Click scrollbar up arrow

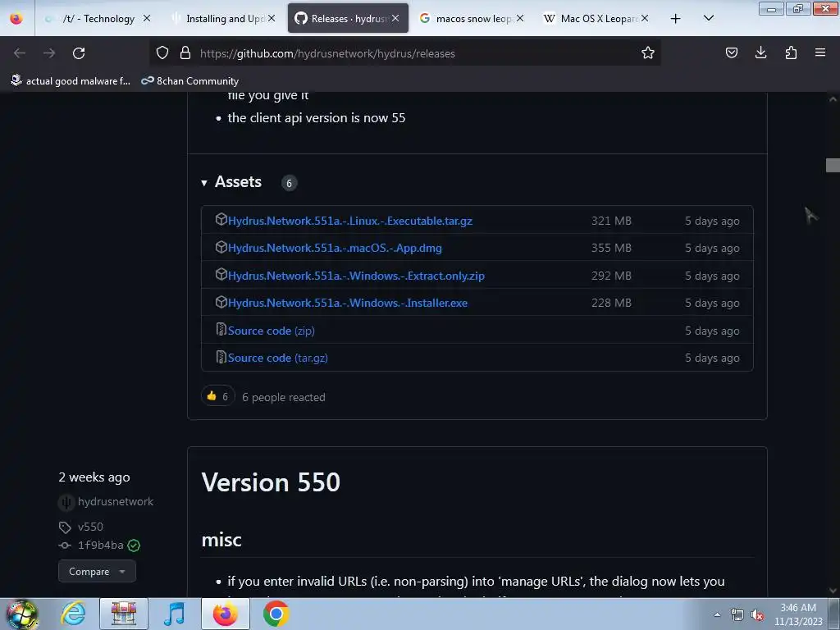click(833, 99)
